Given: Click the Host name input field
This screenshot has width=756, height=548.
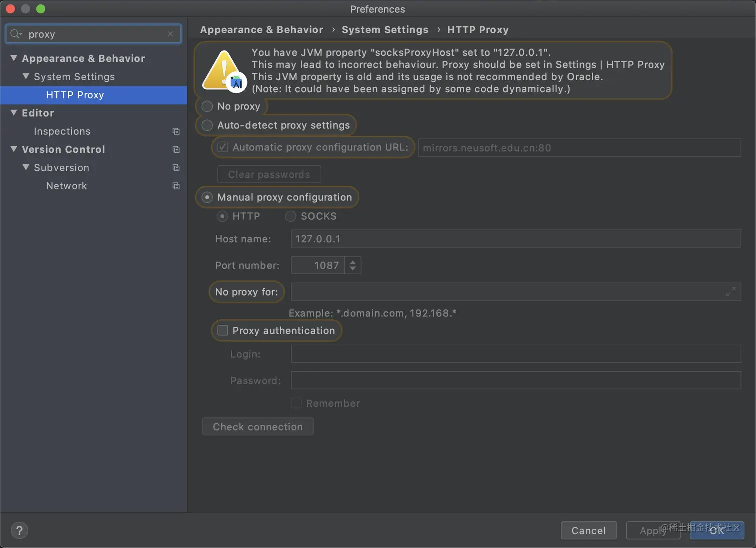Looking at the screenshot, I should pyautogui.click(x=515, y=239).
